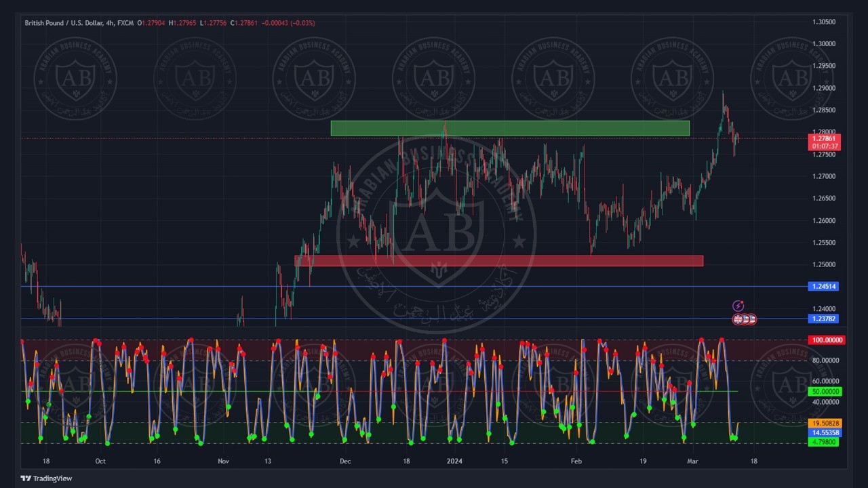Click the 1.29000 price axis label
The image size is (868, 488).
tap(824, 88)
